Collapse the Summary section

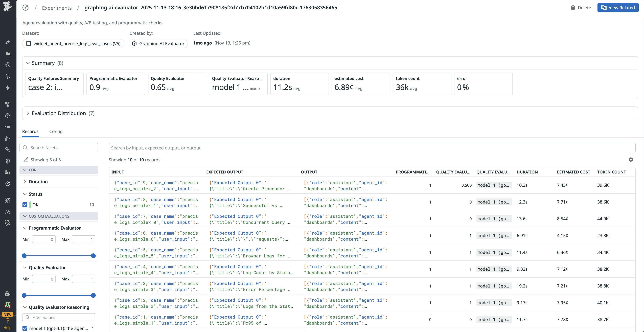(x=28, y=63)
